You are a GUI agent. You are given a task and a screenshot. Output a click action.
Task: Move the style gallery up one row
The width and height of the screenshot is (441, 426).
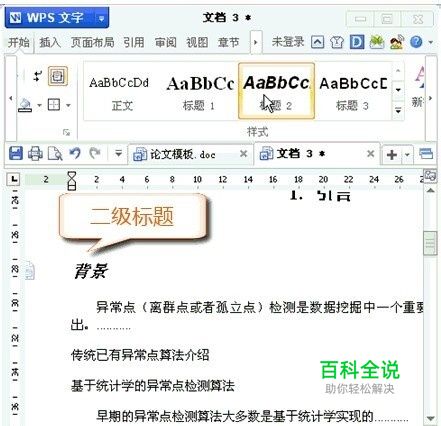(398, 71)
